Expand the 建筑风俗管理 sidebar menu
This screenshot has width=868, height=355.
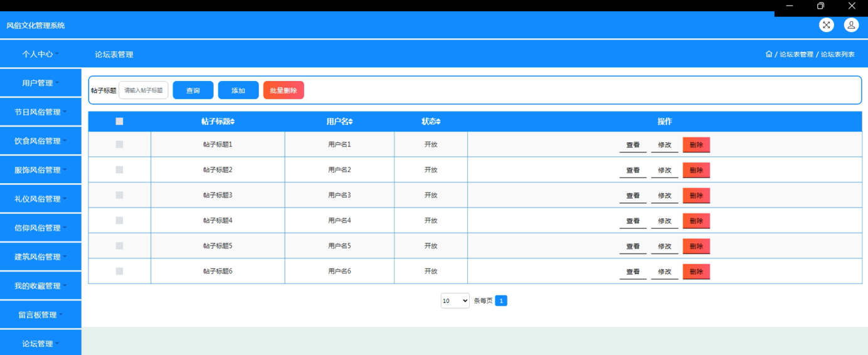[41, 257]
